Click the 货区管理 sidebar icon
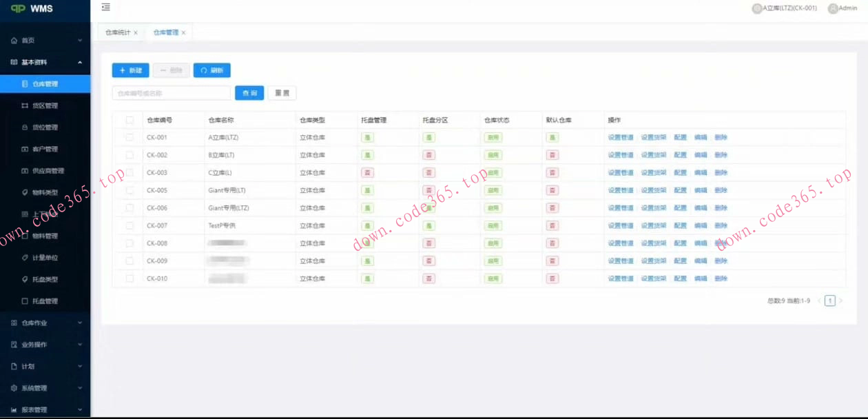Screen dimensions: 868x419 pos(25,105)
